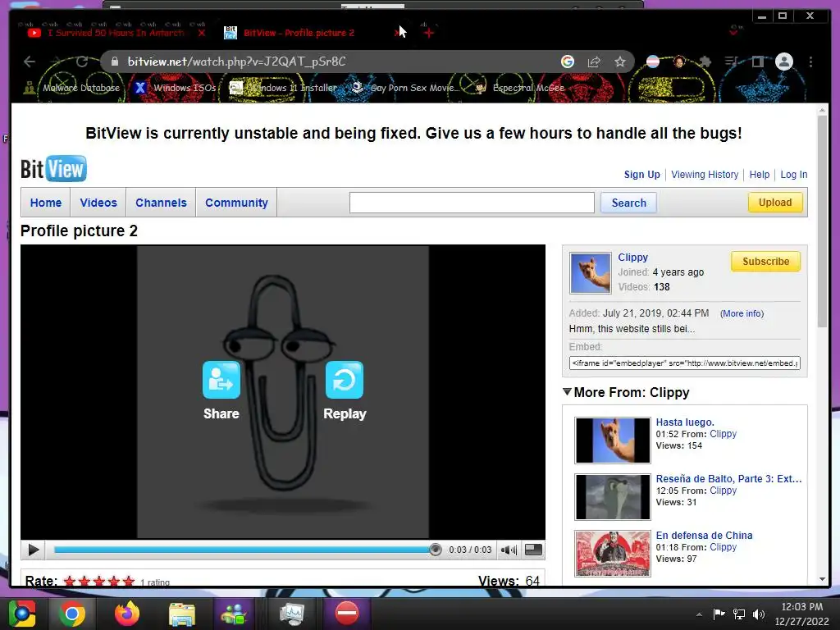Open the 'Reseña de Balto, Parte 3' video link

click(728, 479)
